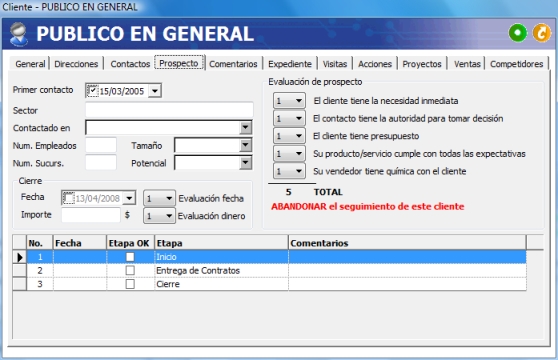This screenshot has height=360, width=558.
Task: Open the Primer contacto date picker arrow
Action: 154,91
